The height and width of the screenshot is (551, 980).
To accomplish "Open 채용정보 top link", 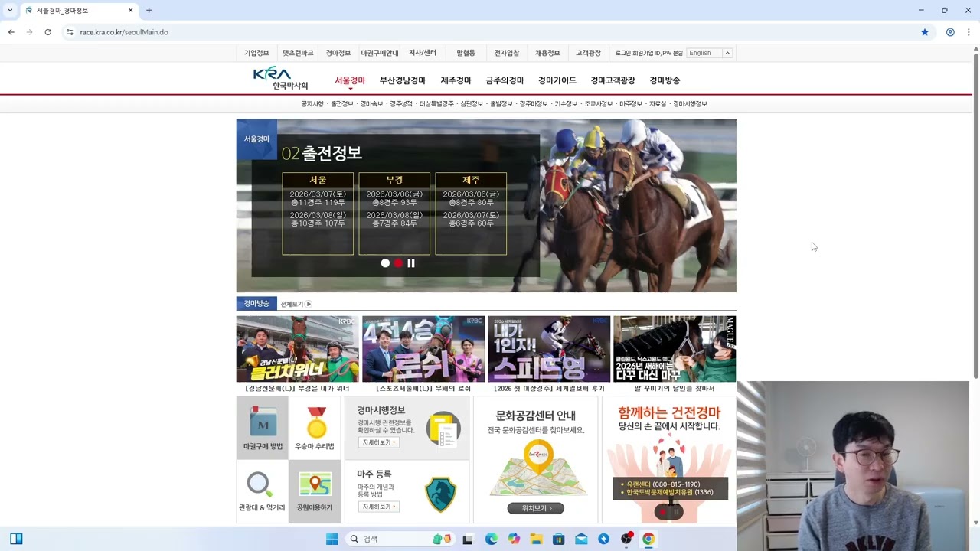I will click(x=547, y=53).
